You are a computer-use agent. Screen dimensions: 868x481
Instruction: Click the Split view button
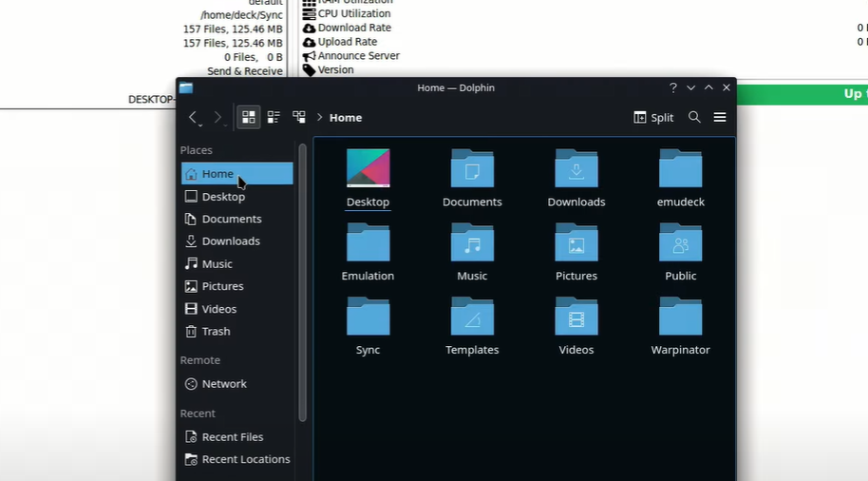pos(653,118)
